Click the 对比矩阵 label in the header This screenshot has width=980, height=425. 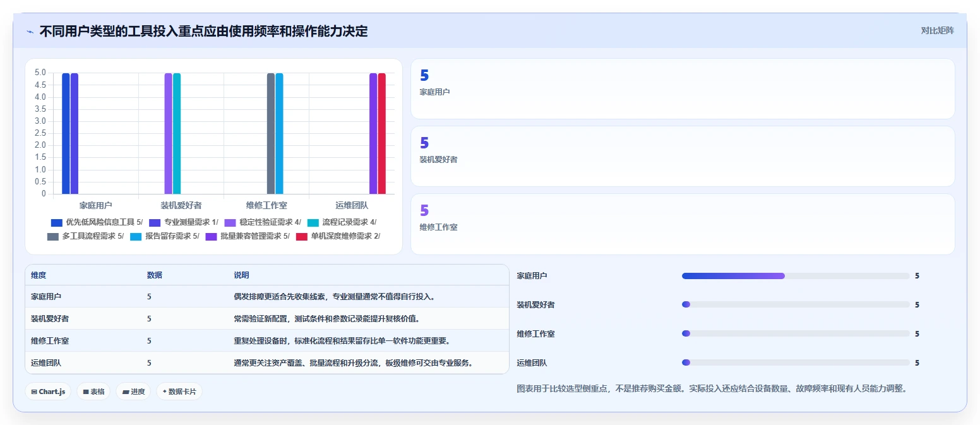(x=937, y=30)
